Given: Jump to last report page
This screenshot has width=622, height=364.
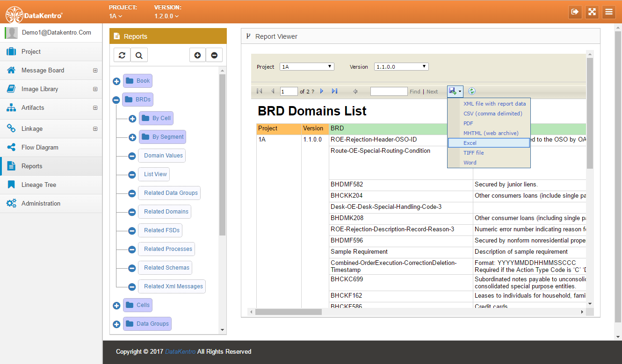Looking at the screenshot, I should [334, 91].
